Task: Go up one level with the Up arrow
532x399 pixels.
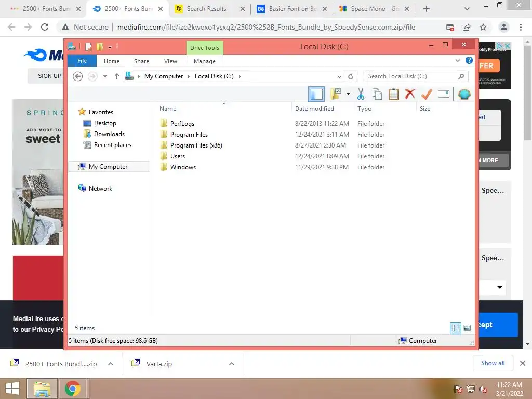Action: [x=117, y=76]
